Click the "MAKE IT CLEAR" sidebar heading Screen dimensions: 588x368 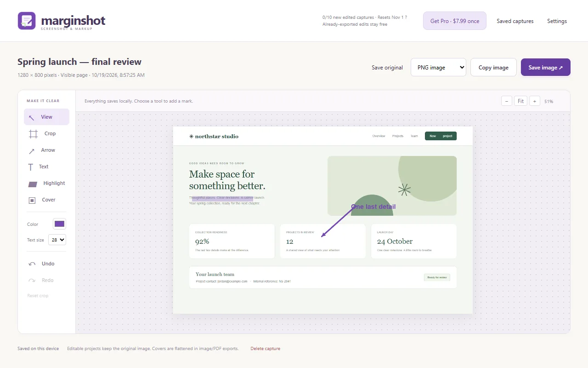click(x=43, y=101)
